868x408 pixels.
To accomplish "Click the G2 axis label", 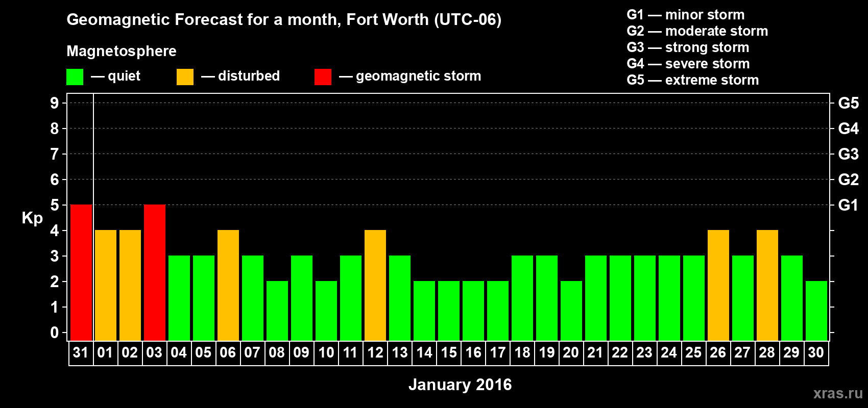I will (848, 180).
